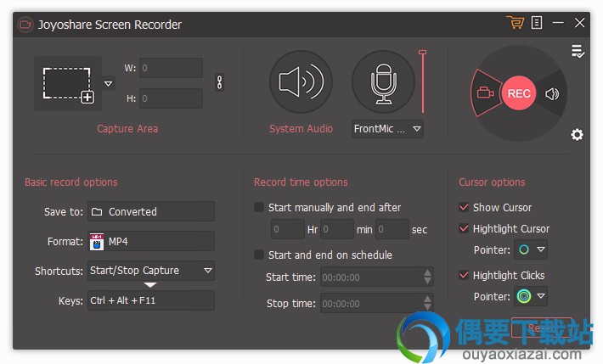
Task: Click the Joyoshare app logo icon
Action: [25, 25]
